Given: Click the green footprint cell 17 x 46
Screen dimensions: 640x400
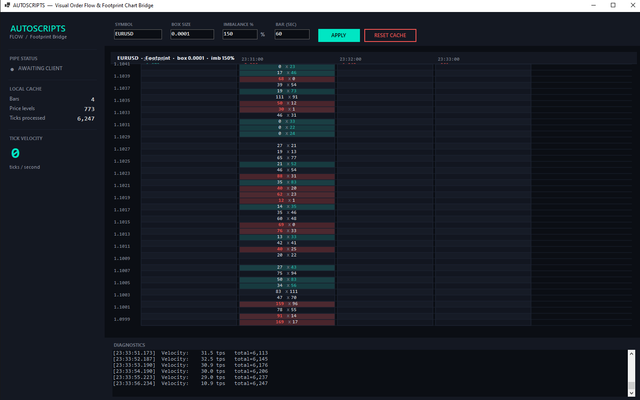Looking at the screenshot, I should pos(287,73).
